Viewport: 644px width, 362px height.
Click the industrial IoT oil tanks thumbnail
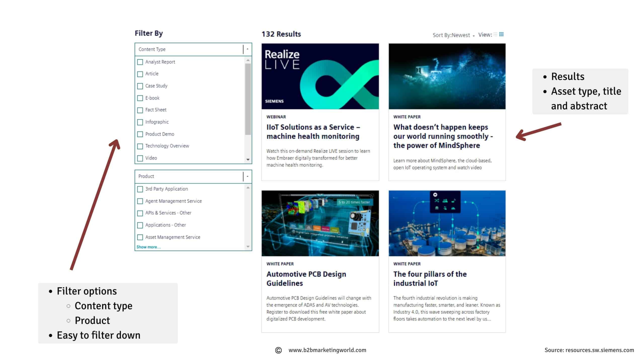[447, 223]
